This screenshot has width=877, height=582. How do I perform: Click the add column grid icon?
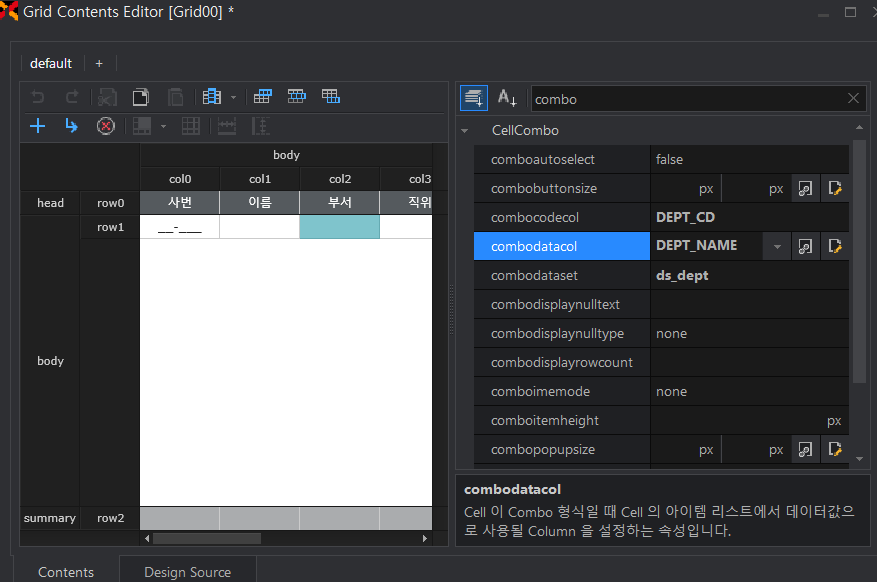pyautogui.click(x=212, y=97)
